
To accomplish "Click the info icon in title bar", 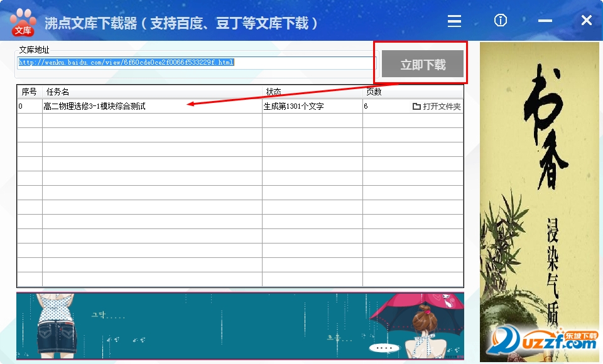I will pos(501,21).
